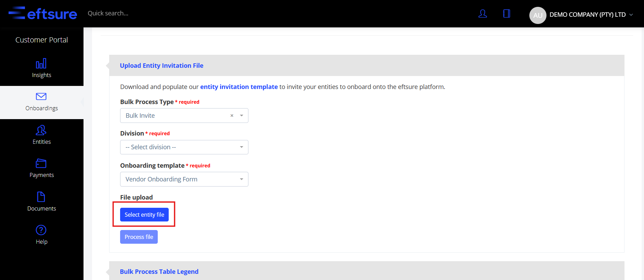The width and height of the screenshot is (644, 280).
Task: Click the eftsure logo
Action: pyautogui.click(x=43, y=14)
